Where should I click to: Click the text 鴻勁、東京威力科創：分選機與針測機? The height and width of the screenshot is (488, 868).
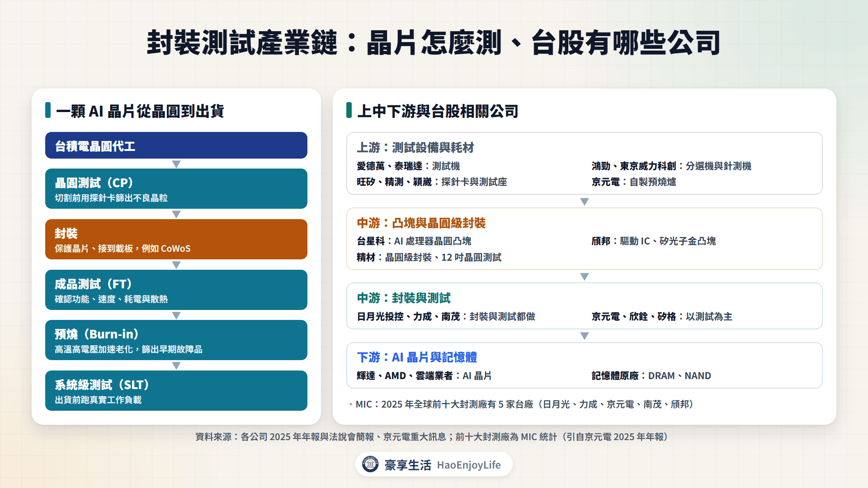671,166
